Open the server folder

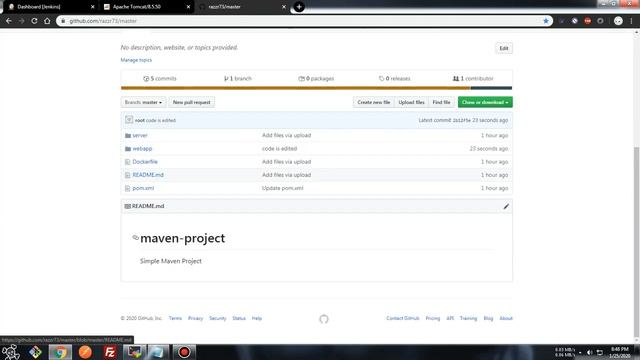click(140, 135)
